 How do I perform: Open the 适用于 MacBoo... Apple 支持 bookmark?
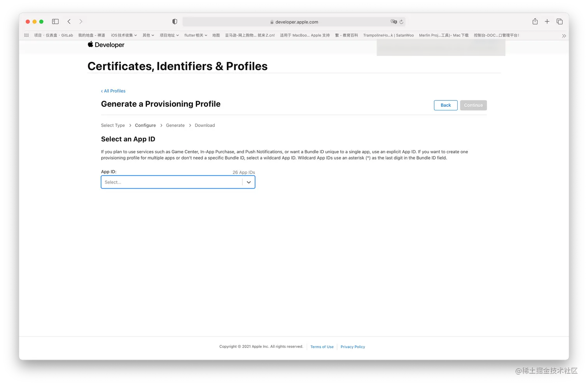[x=305, y=35]
